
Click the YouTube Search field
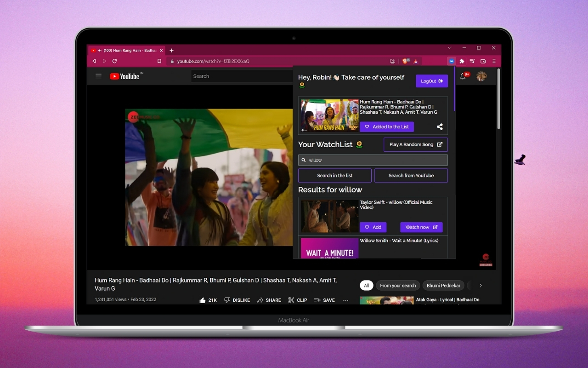242,76
